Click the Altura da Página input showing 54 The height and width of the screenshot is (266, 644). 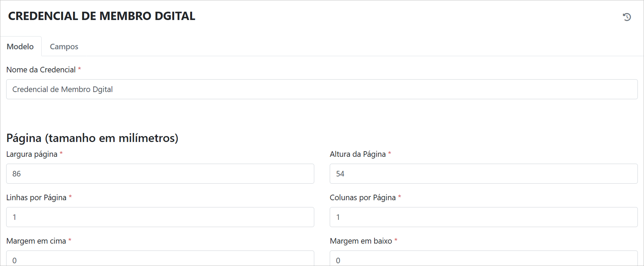tap(484, 174)
